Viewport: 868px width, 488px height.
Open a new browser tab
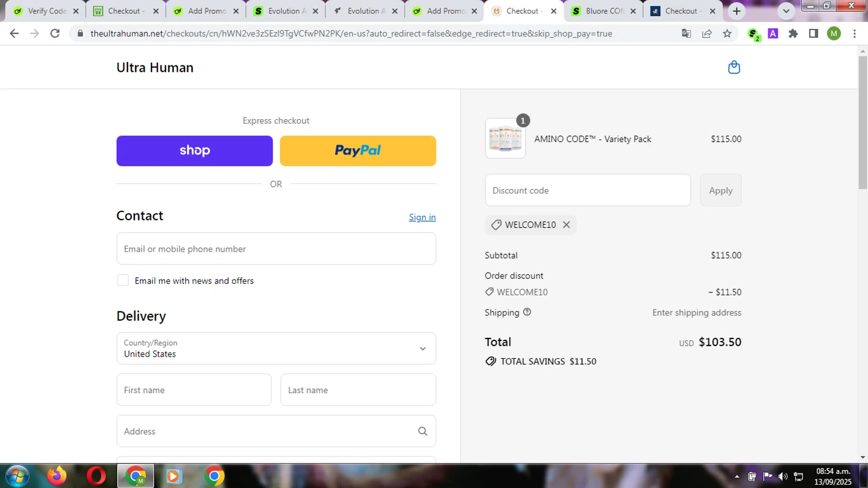click(x=737, y=11)
